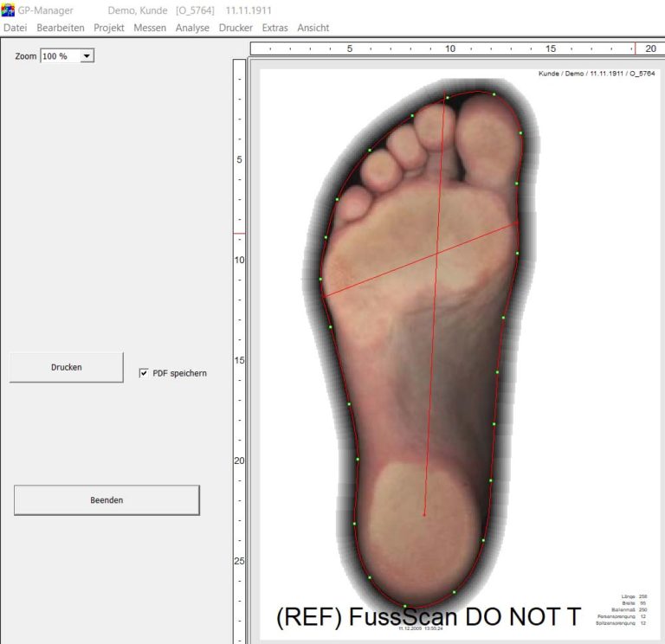This screenshot has width=665, height=644.
Task: Click the heel endpoint of the red axis line
Action: point(423,515)
